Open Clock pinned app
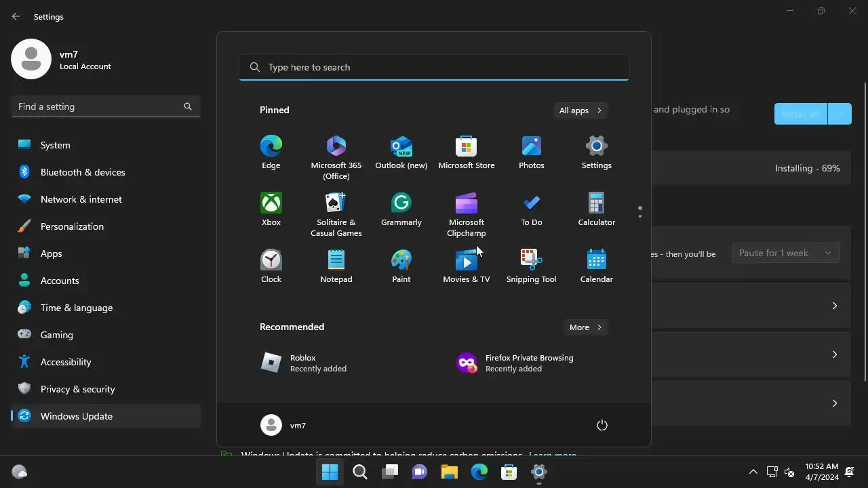Image resolution: width=868 pixels, height=488 pixels. [x=271, y=266]
